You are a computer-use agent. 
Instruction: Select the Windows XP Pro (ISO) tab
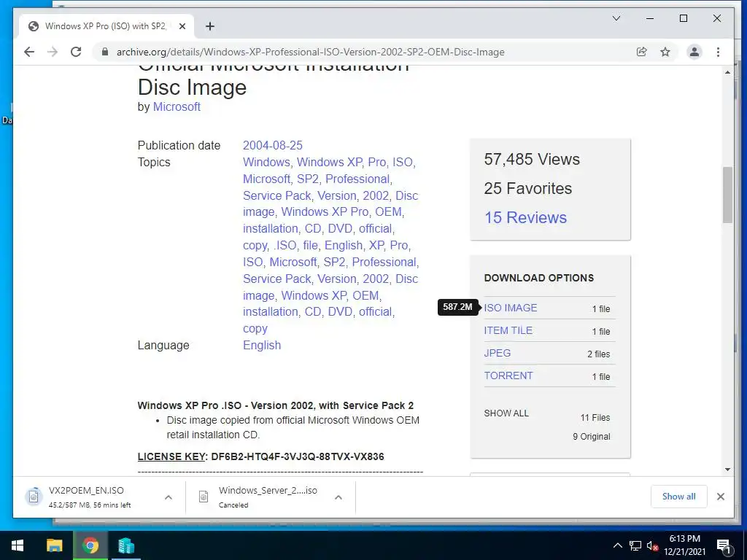click(x=107, y=26)
